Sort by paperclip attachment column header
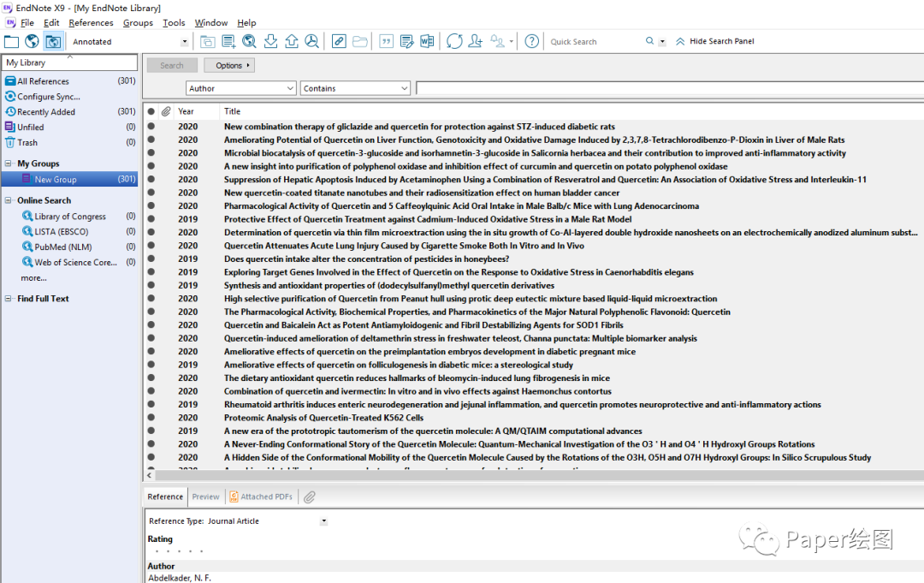 point(166,111)
